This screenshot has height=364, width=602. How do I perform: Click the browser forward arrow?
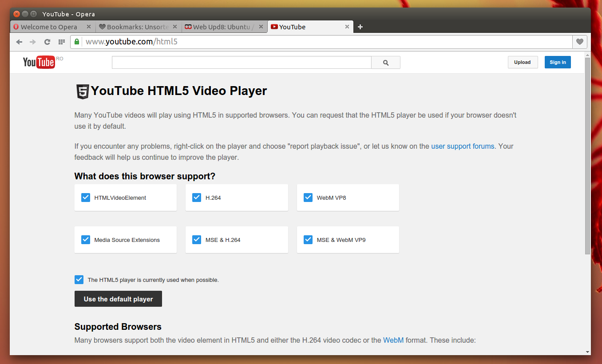tap(33, 42)
